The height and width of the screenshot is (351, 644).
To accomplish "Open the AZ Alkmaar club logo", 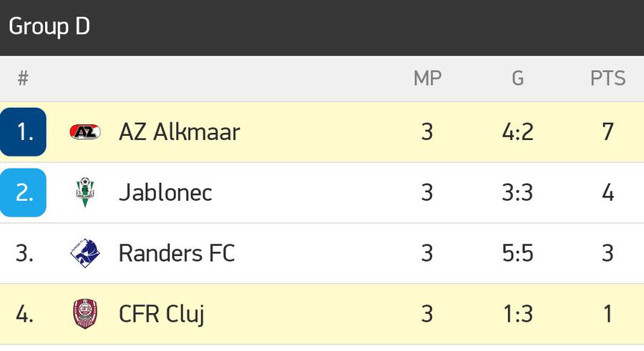I will tap(85, 132).
